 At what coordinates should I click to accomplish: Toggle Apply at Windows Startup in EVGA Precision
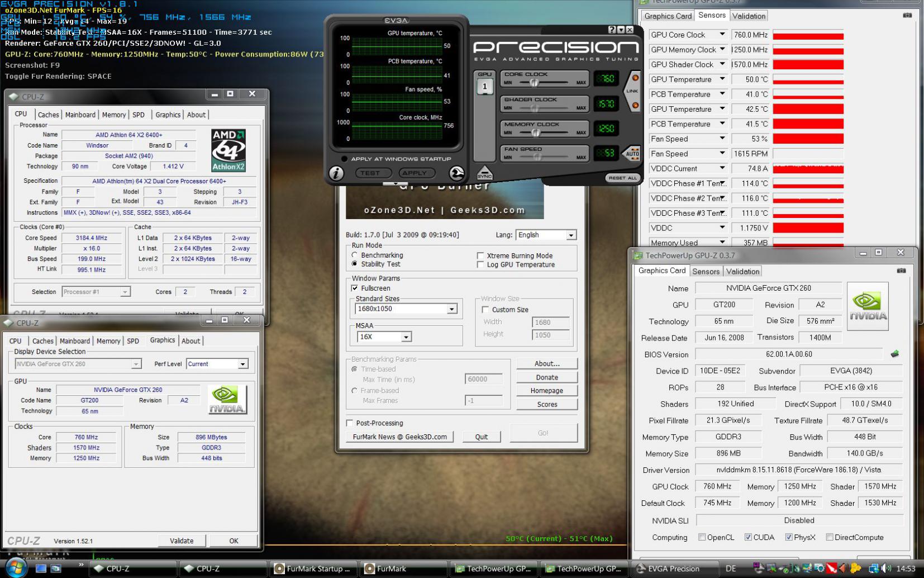click(x=344, y=159)
